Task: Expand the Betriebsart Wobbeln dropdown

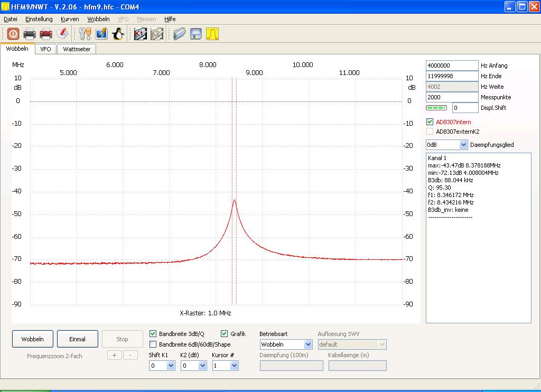Action: [x=308, y=344]
